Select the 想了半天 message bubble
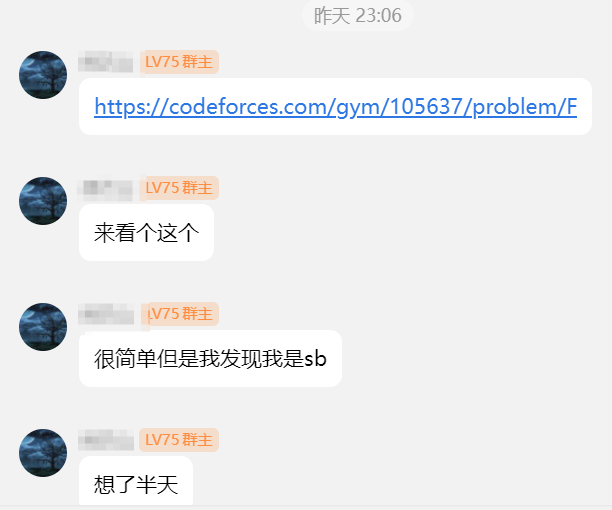 (136, 481)
